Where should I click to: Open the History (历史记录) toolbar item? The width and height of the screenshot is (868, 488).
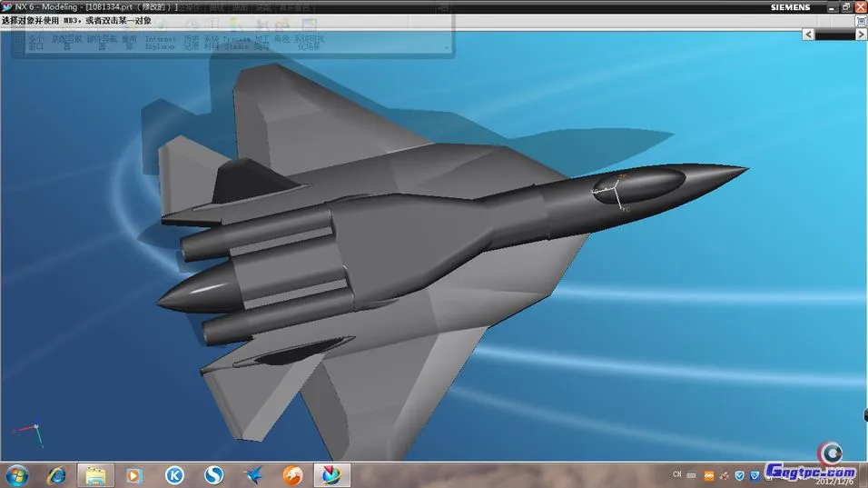tap(192, 42)
